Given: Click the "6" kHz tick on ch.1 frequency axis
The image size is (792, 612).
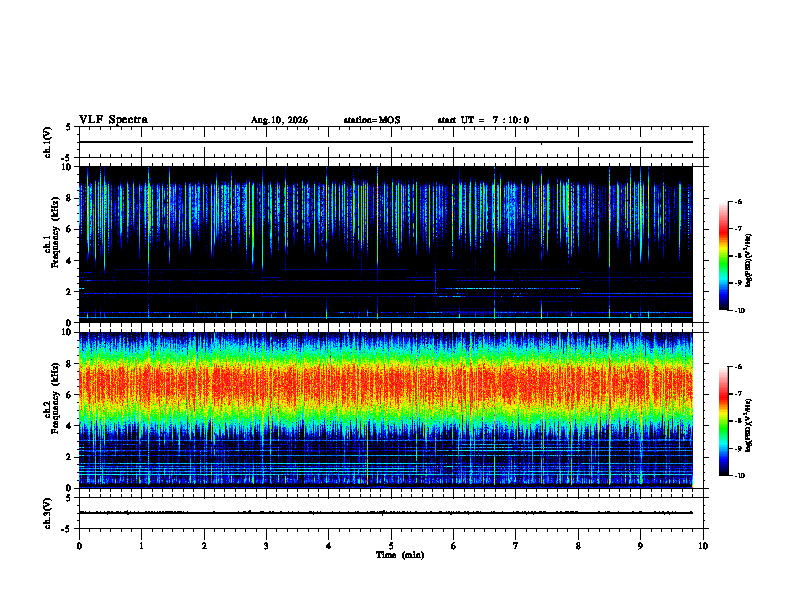Looking at the screenshot, I should 69,230.
